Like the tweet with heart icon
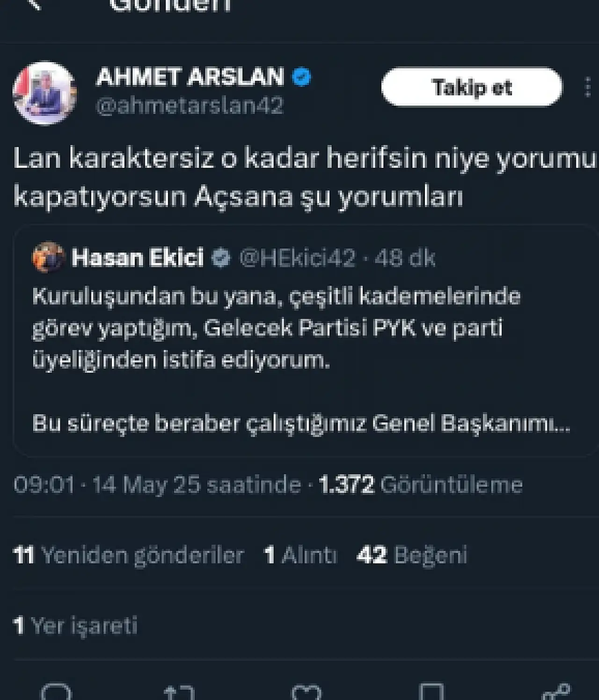 [x=307, y=693]
